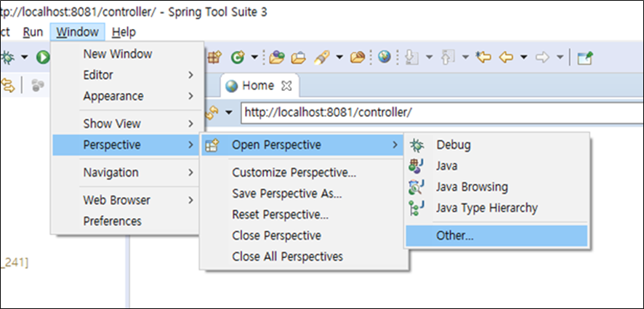Expand the Web Browser submenu
644x309 pixels.
(x=127, y=200)
